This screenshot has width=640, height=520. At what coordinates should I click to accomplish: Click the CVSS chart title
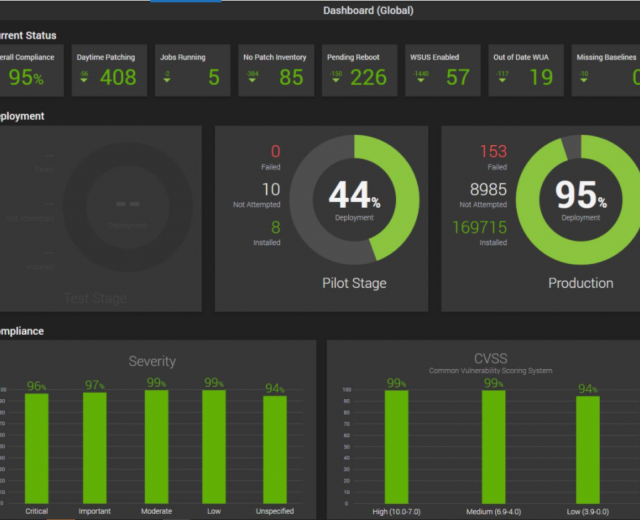coord(491,358)
